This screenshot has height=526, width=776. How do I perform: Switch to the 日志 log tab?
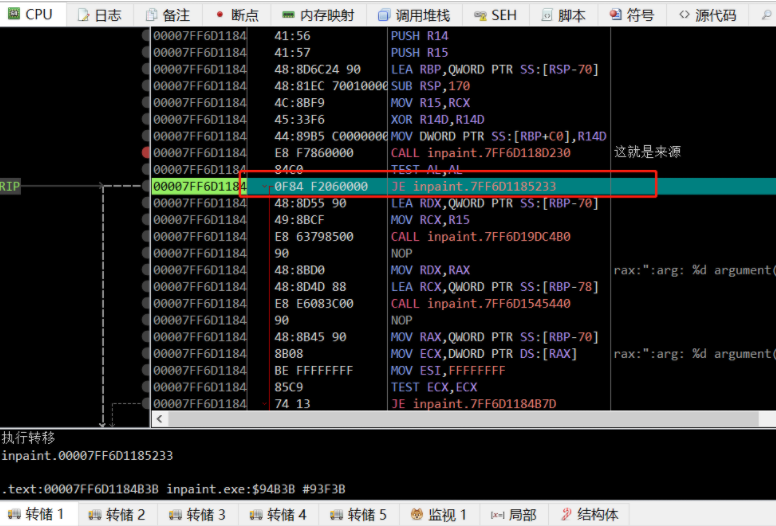click(99, 15)
